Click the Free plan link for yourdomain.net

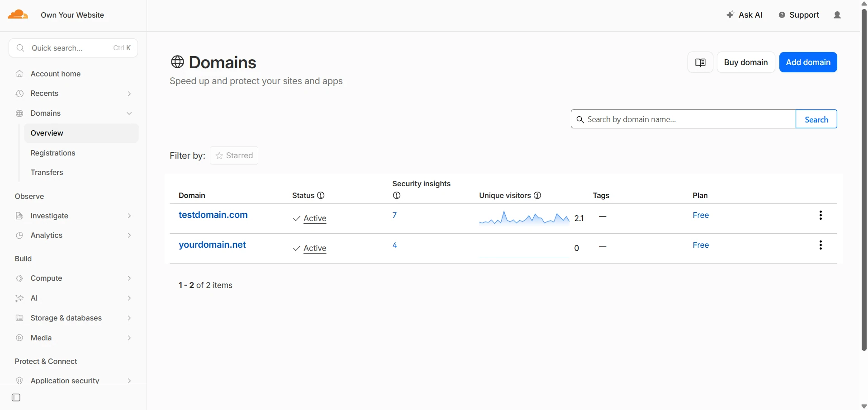[x=701, y=245]
